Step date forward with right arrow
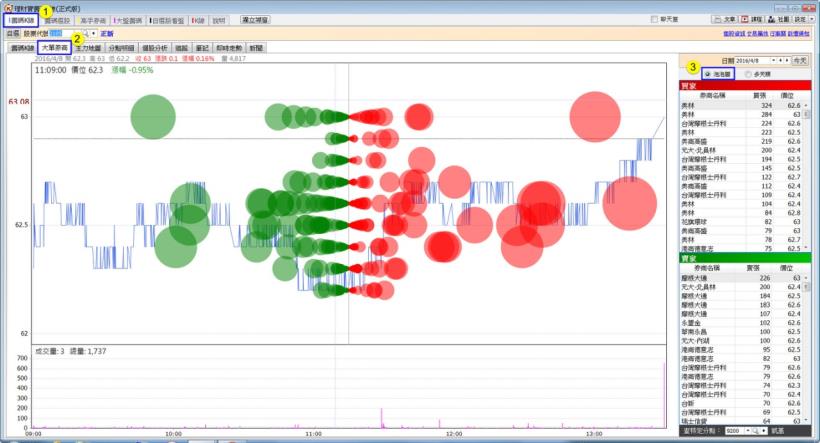 (787, 60)
